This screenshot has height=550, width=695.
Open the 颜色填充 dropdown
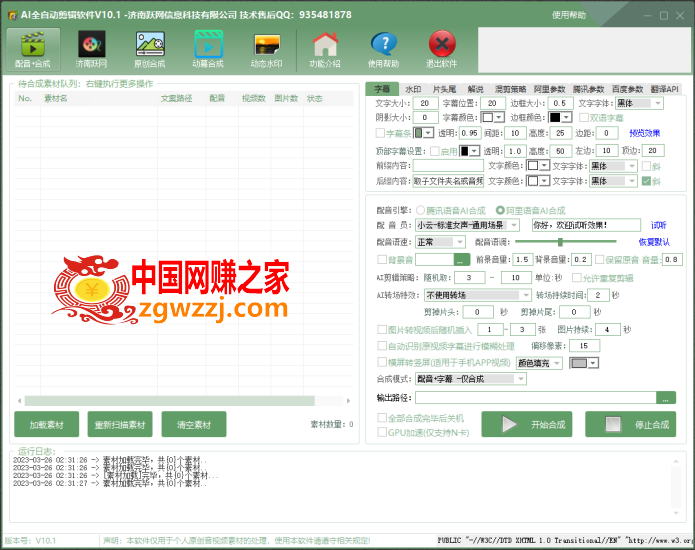tap(557, 363)
